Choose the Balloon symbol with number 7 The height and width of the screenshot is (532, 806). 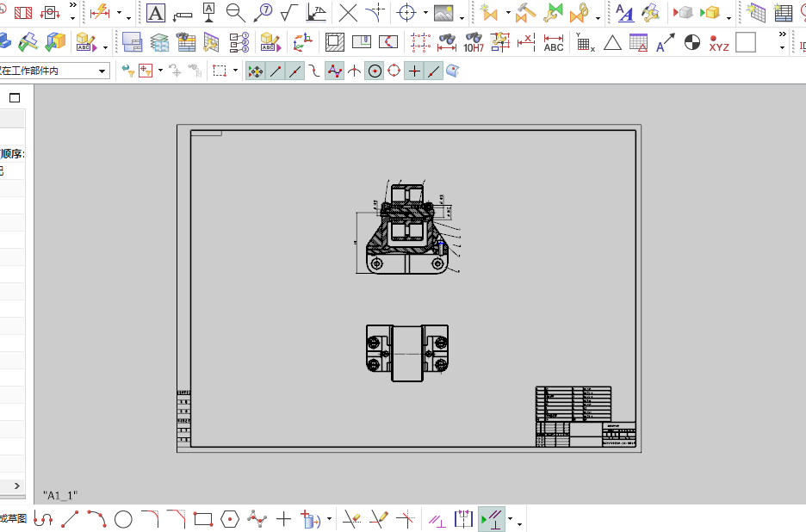pyautogui.click(x=263, y=13)
